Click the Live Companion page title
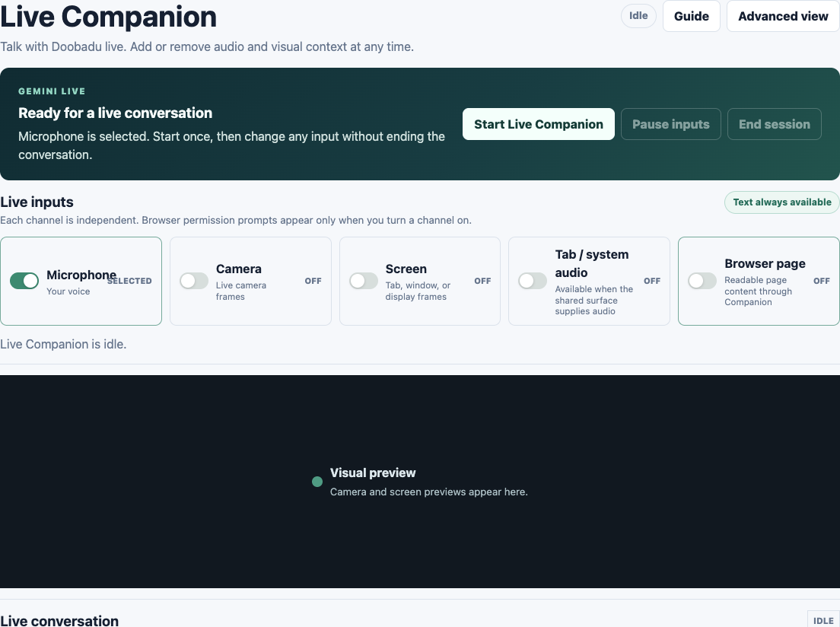This screenshot has height=627, width=840. point(108,16)
